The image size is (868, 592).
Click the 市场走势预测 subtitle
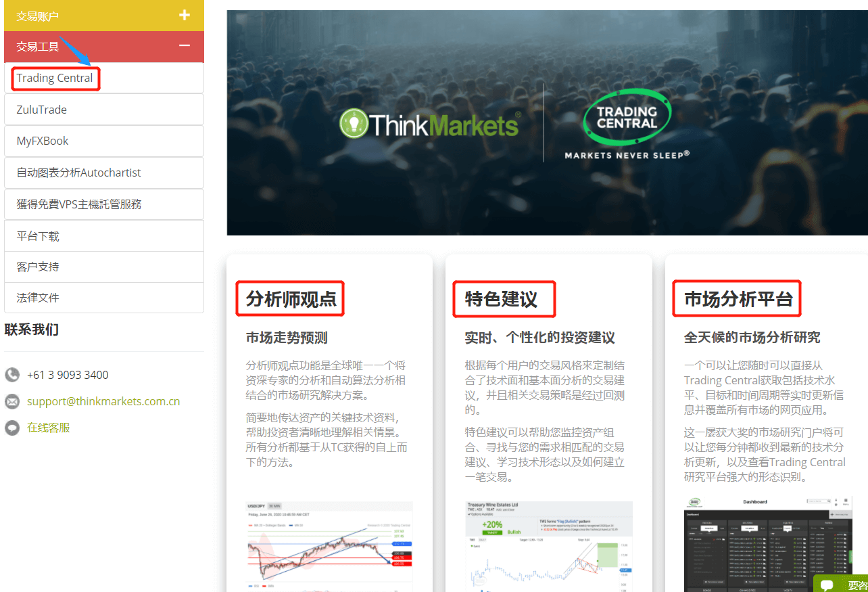point(287,338)
